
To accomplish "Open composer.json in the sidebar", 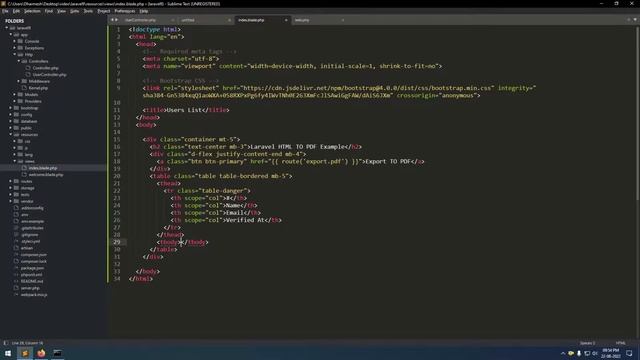I will click(x=33, y=255).
